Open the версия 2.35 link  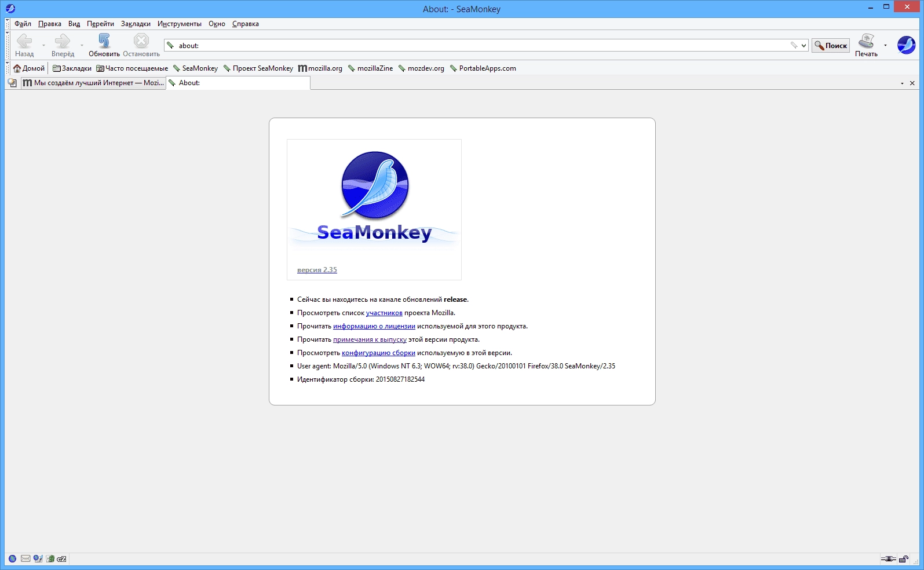pos(317,270)
